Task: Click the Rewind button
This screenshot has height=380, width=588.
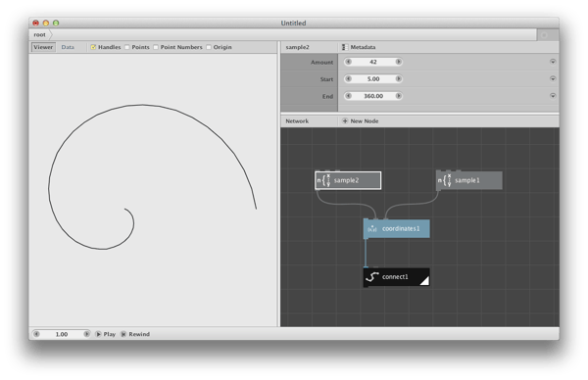Action: [x=135, y=334]
